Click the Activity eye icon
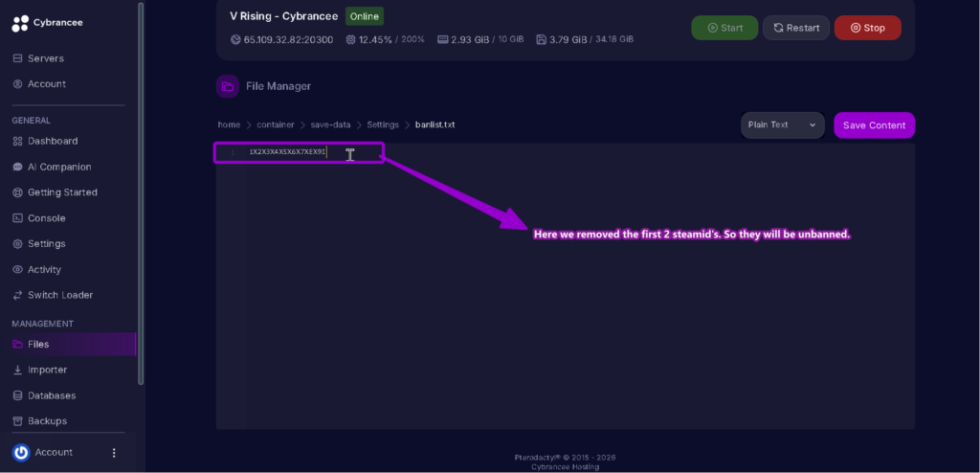980x473 pixels. point(17,270)
